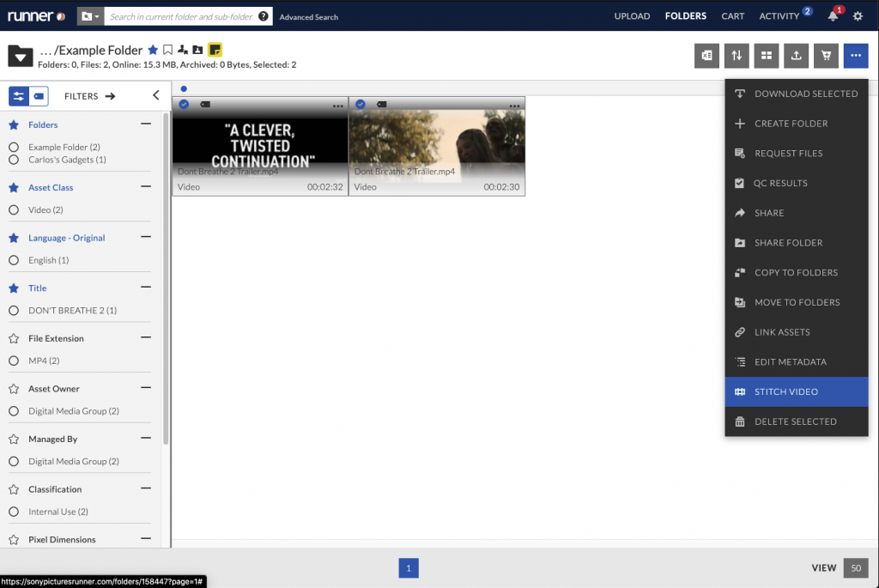Add selected to cart via toolbar
The width and height of the screenshot is (879, 588).
[x=827, y=56]
